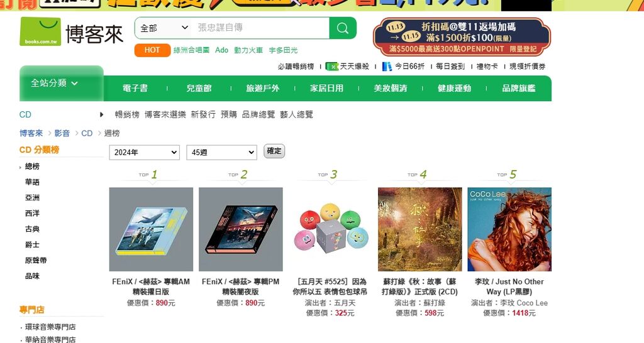Click the 確定 button
This screenshot has width=644, height=343.
(274, 151)
